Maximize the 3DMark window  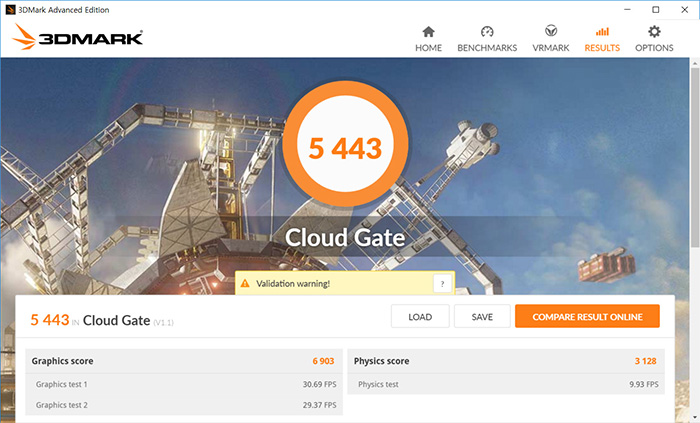(x=655, y=9)
